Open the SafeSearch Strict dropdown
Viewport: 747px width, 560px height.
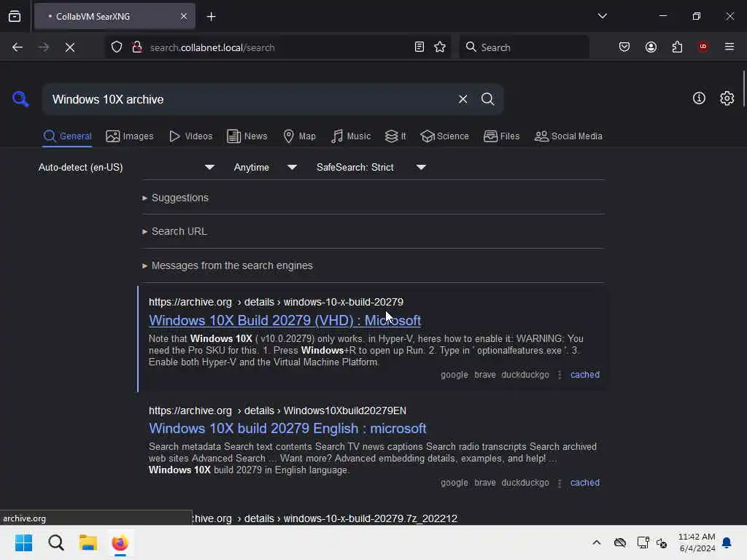click(371, 167)
